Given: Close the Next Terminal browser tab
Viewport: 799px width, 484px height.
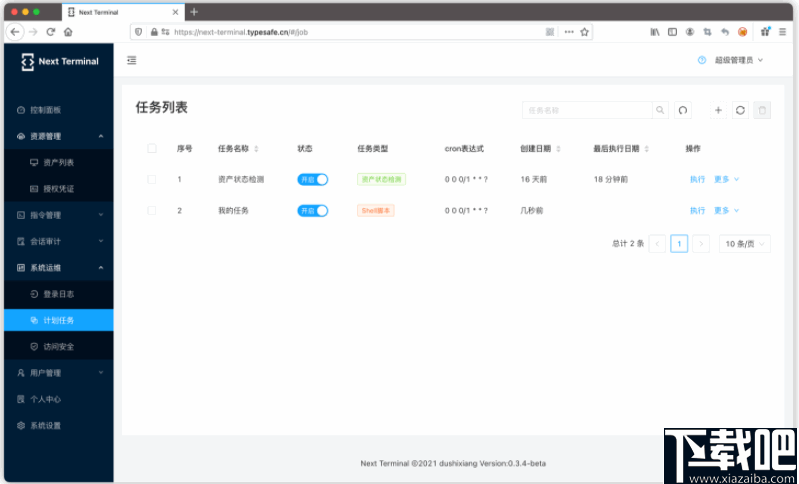Looking at the screenshot, I should coord(175,12).
